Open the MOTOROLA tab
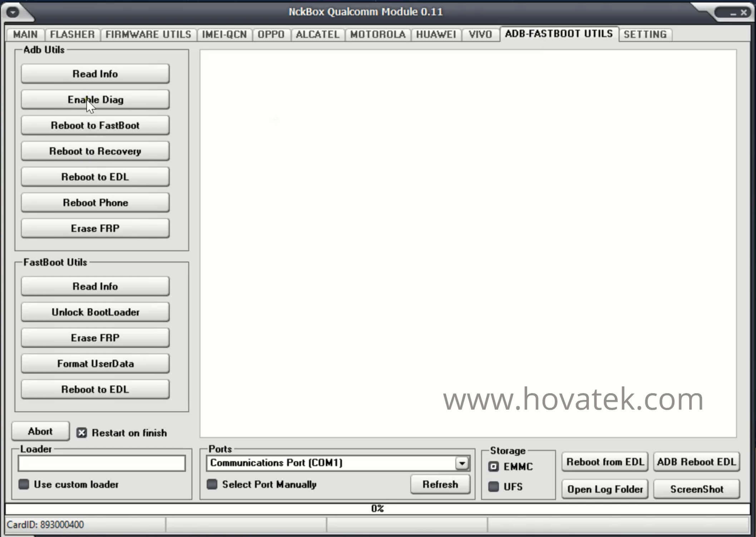The height and width of the screenshot is (537, 756). [x=378, y=34]
